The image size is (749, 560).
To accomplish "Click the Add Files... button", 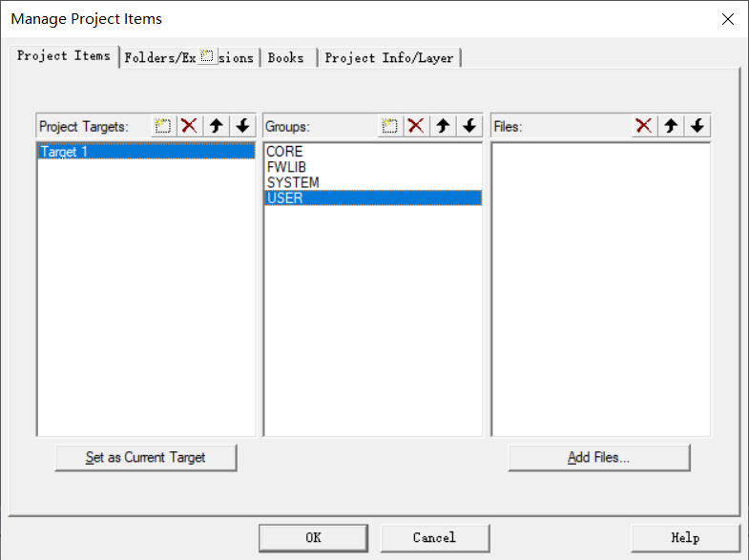I will tap(599, 457).
